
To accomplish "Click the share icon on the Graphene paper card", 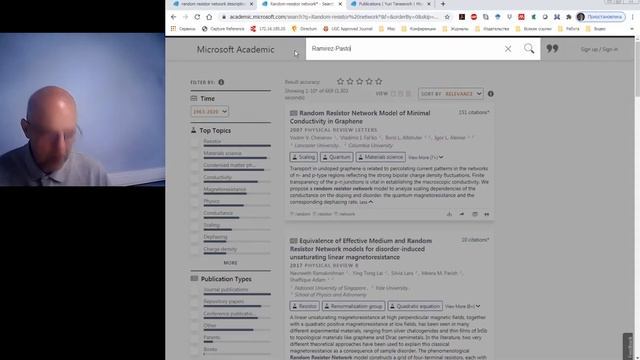I will point(462,214).
